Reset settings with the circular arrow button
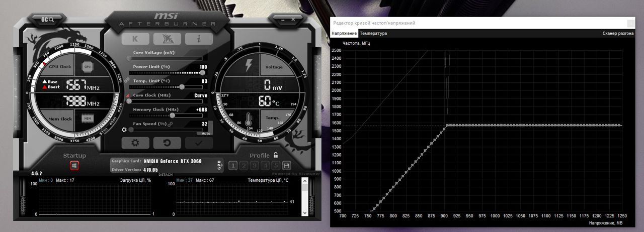This screenshot has height=232, width=644. [167, 143]
